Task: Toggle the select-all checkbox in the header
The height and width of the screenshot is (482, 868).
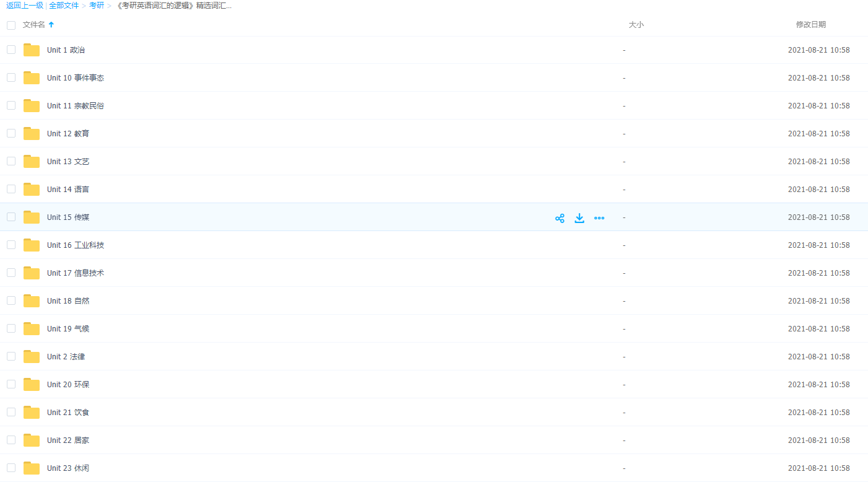Action: pos(11,25)
